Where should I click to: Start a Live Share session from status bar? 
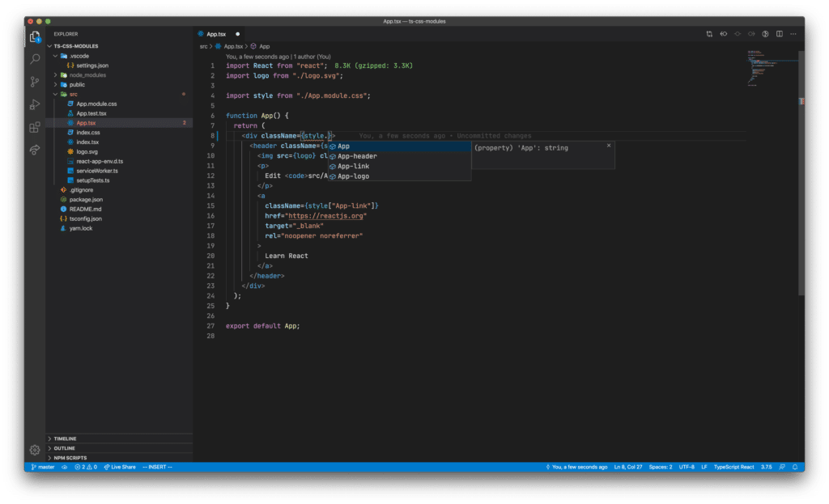click(120, 467)
